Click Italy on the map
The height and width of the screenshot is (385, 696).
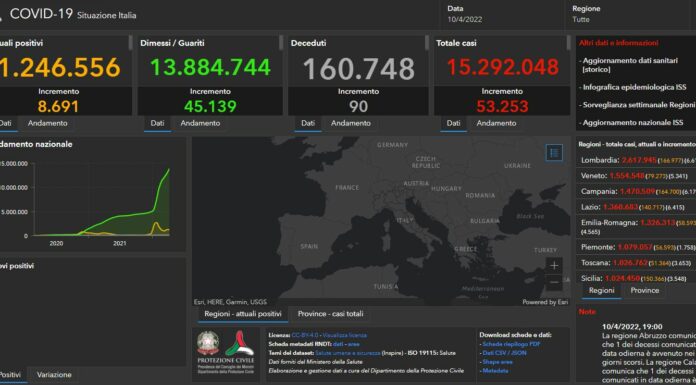coord(404,220)
